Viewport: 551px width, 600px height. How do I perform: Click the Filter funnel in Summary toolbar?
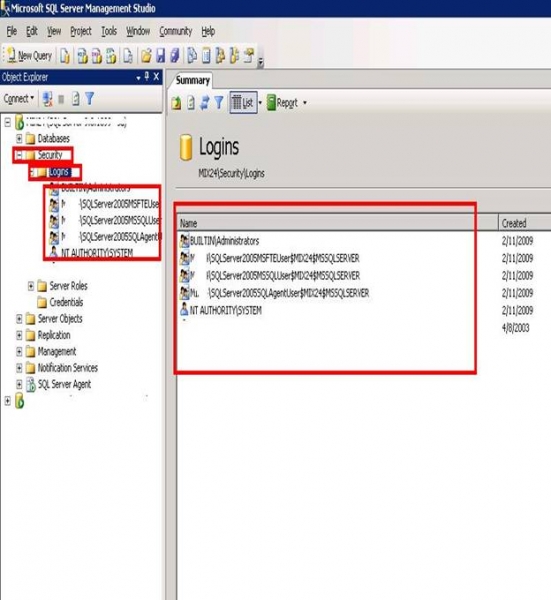[219, 103]
